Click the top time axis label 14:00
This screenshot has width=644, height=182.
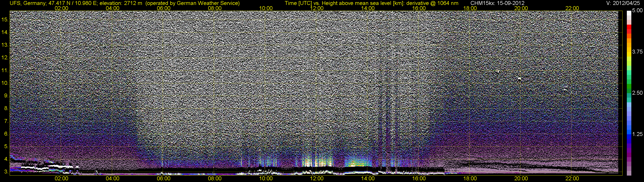coord(368,8)
